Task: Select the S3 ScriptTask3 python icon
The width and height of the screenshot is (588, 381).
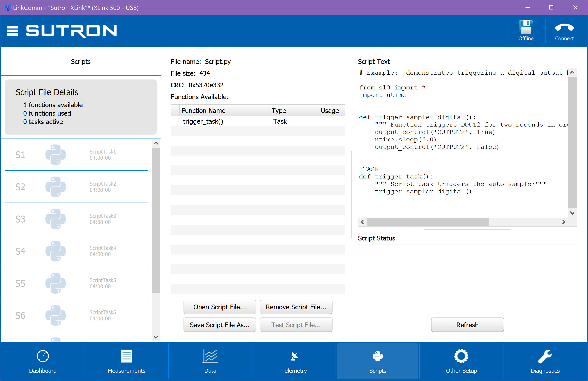Action: click(56, 219)
